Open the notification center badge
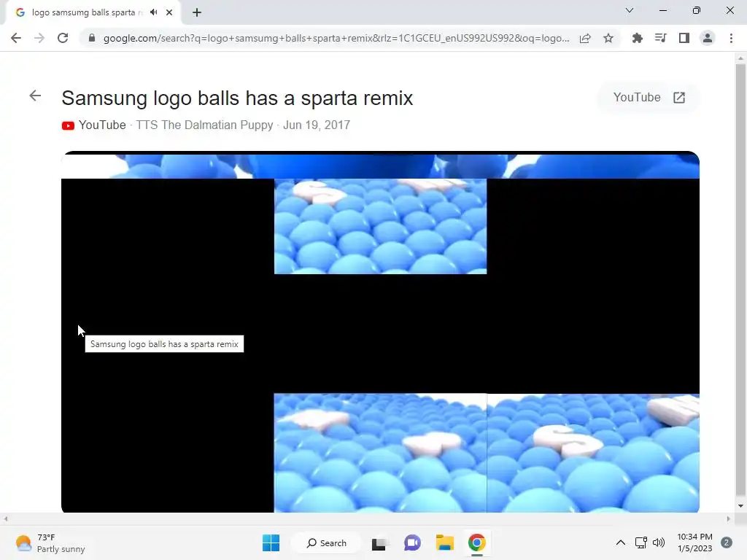Image resolution: width=747 pixels, height=560 pixels. point(727,542)
